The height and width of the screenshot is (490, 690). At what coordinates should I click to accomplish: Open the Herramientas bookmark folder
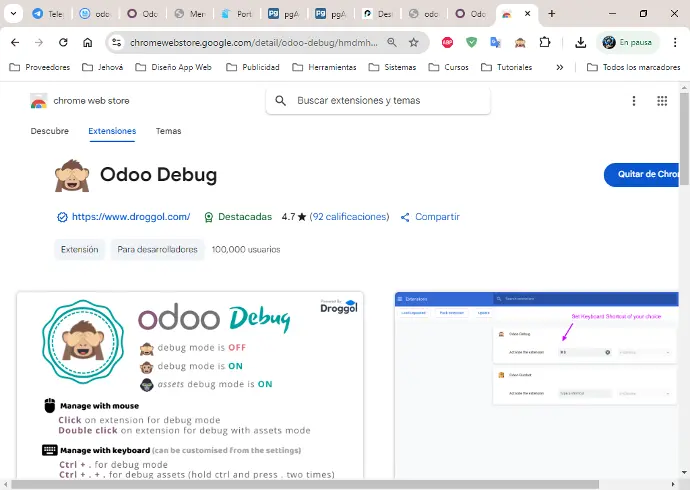[x=324, y=67]
